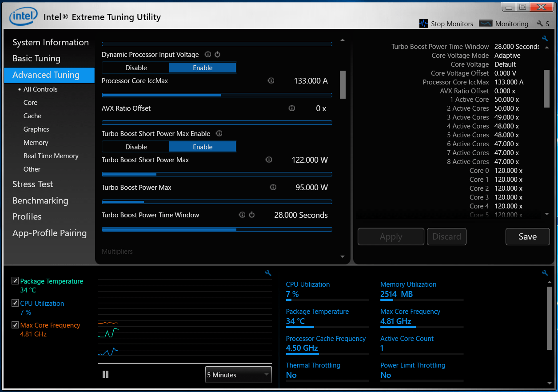Show info for Dynamic Processor Input Voltage
This screenshot has width=558, height=392.
click(208, 54)
